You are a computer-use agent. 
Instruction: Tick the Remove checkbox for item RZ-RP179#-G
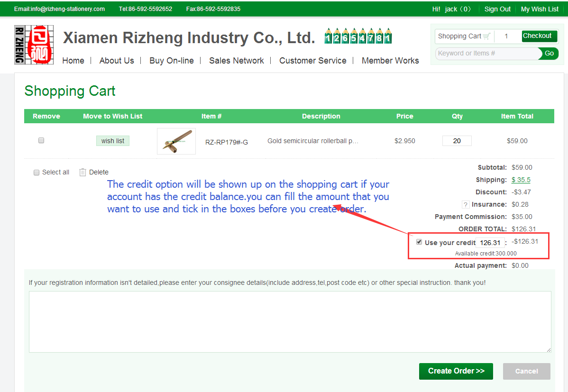click(x=41, y=140)
